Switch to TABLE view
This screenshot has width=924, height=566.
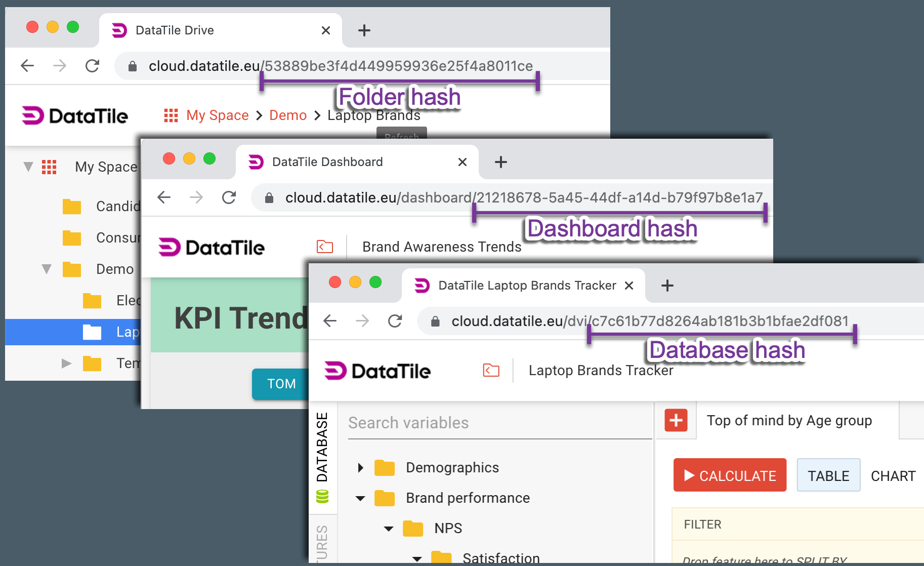click(x=828, y=475)
